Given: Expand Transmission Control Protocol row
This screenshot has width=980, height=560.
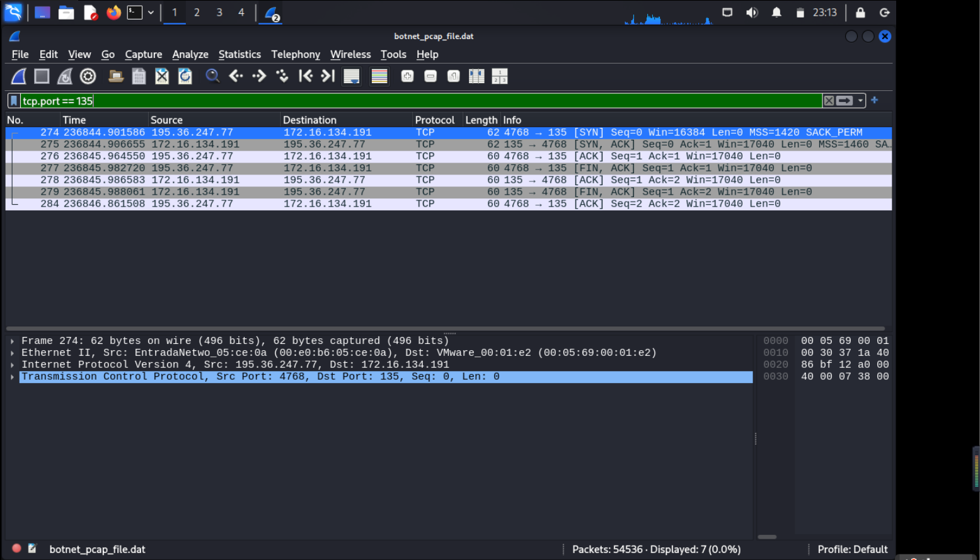Looking at the screenshot, I should (12, 377).
